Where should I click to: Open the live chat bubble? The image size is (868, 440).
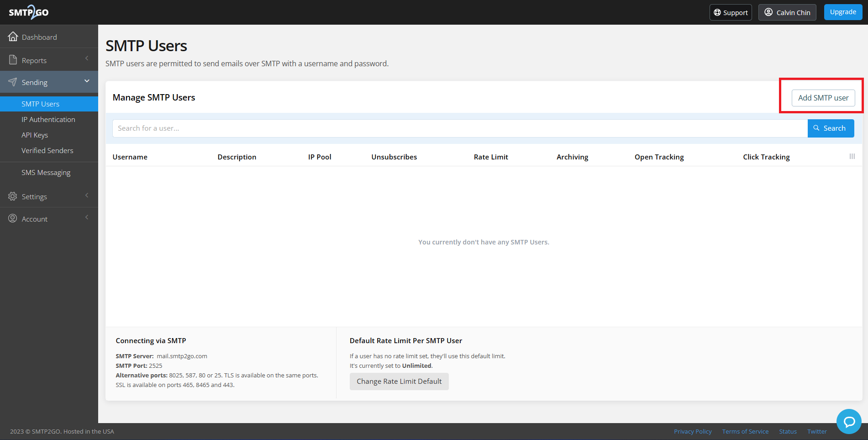(849, 421)
